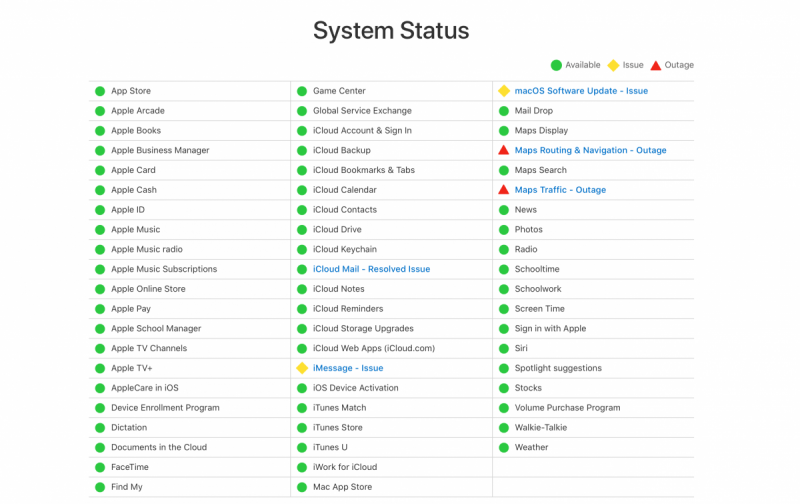Click the green dot next to Weather
The height and width of the screenshot is (504, 800).
(x=504, y=447)
